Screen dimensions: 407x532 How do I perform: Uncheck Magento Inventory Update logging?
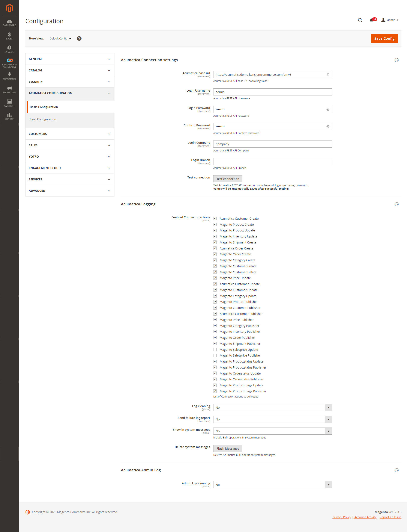pyautogui.click(x=215, y=237)
